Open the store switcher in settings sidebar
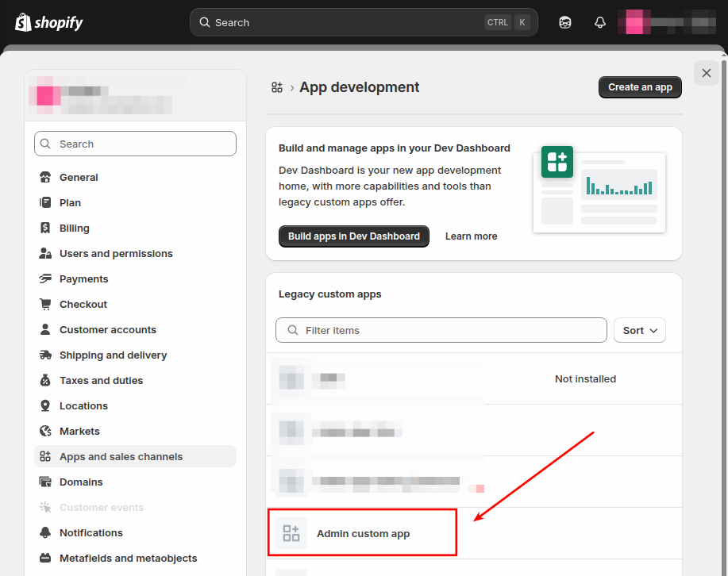 tap(107, 95)
